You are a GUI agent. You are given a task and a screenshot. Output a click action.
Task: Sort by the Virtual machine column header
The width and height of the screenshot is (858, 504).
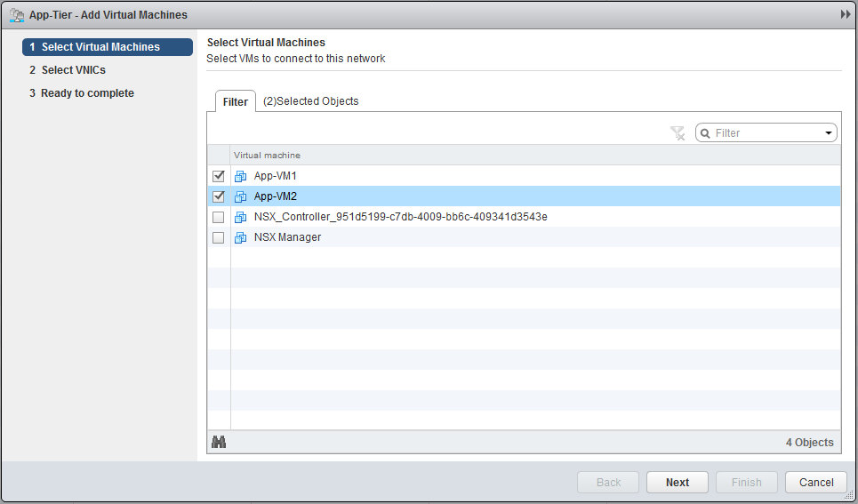[267, 156]
